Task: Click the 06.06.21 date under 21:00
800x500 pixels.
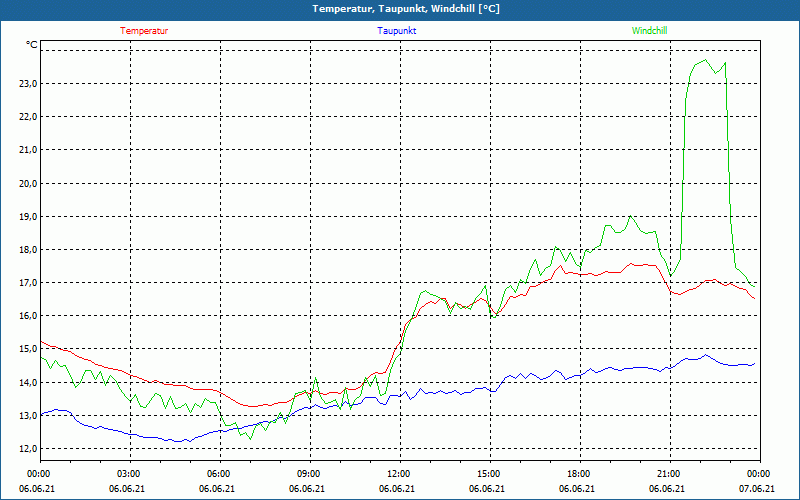Action: [666, 489]
